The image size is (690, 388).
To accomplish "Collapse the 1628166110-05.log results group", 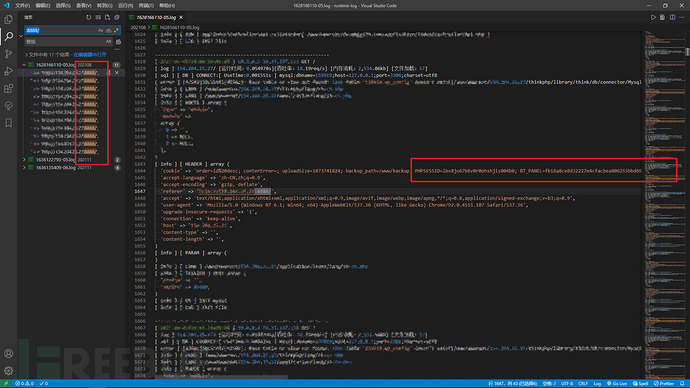I will (x=24, y=65).
